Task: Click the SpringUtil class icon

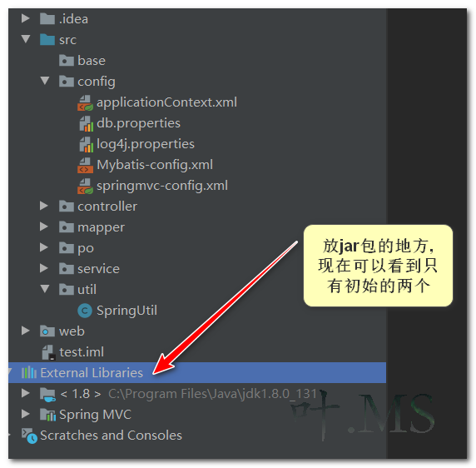Action: [x=85, y=311]
